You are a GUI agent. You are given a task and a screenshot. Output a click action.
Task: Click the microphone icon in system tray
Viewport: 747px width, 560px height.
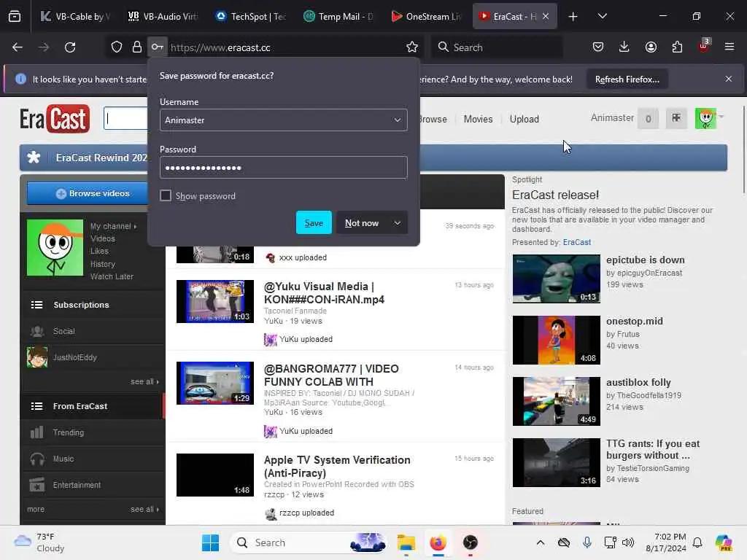[x=587, y=542]
